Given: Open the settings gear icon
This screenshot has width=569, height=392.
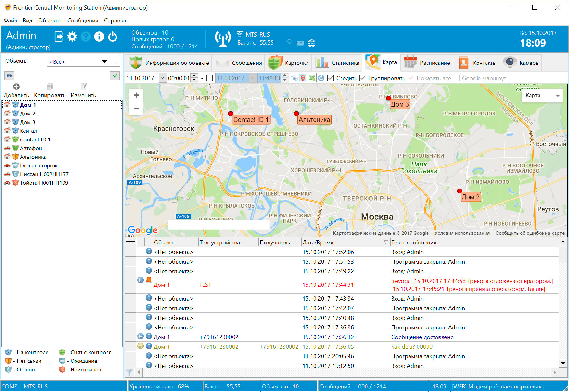Looking at the screenshot, I should pyautogui.click(x=72, y=37).
